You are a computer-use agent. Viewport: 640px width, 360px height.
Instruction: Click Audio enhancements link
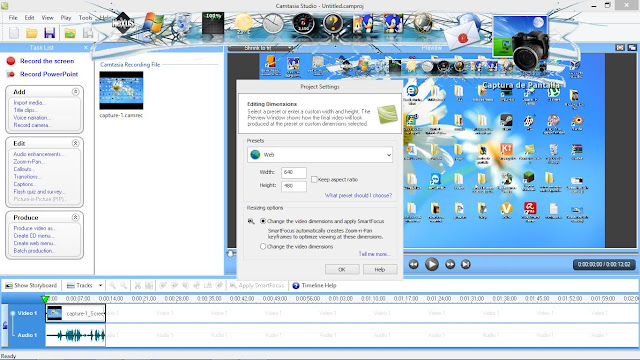(38, 154)
